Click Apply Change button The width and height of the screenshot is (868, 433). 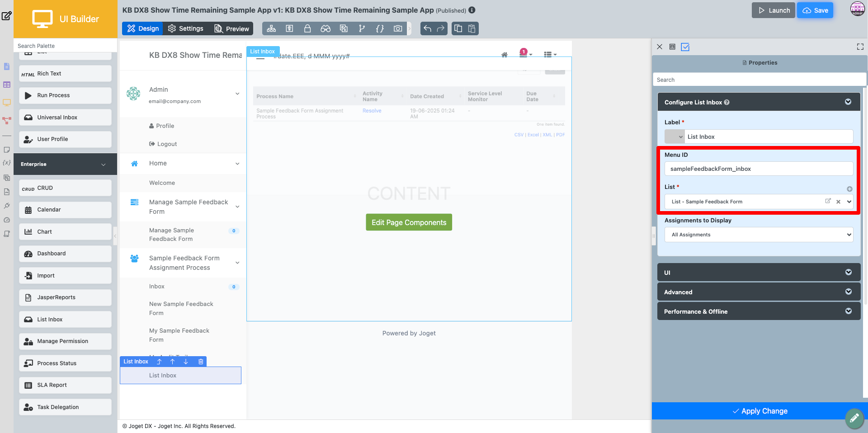[x=759, y=411]
